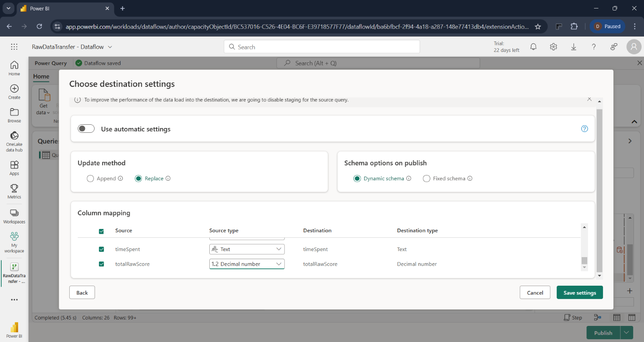Select RawDataTransfer item in sidebar
Image resolution: width=644 pixels, height=342 pixels.
click(14, 273)
